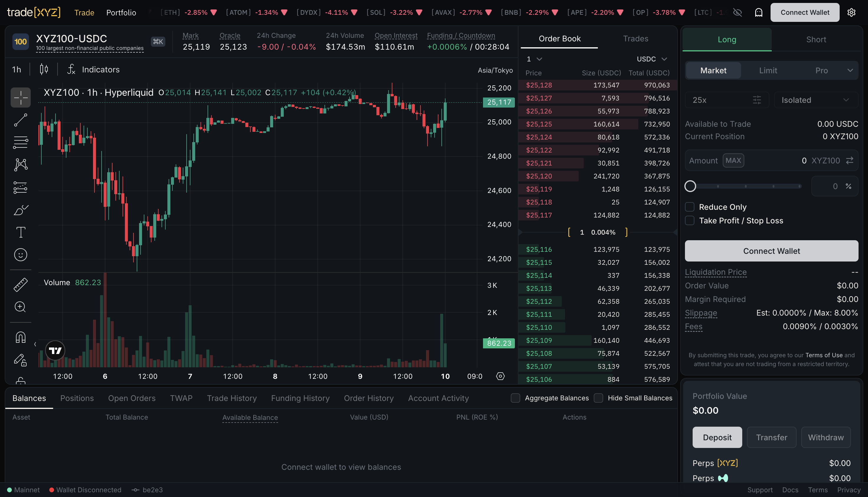The width and height of the screenshot is (868, 497).
Task: Click the amount percentage slider handle
Action: pos(690,186)
